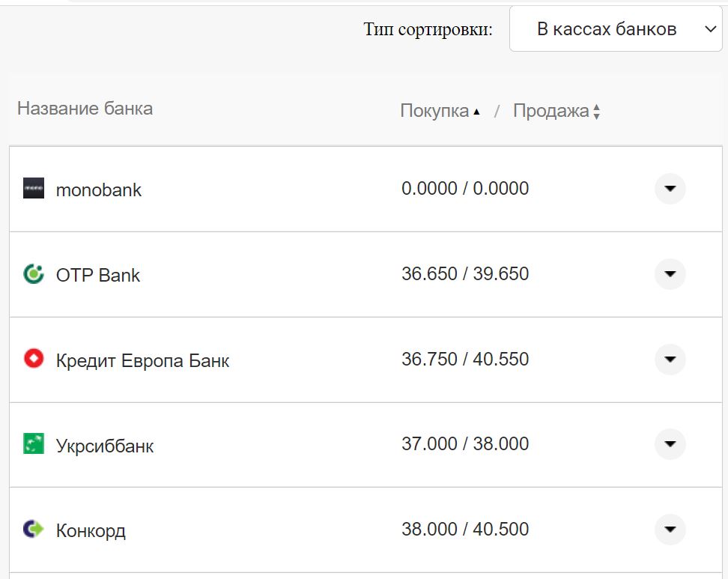Click the Конкорд arrow logo icon

[35, 529]
